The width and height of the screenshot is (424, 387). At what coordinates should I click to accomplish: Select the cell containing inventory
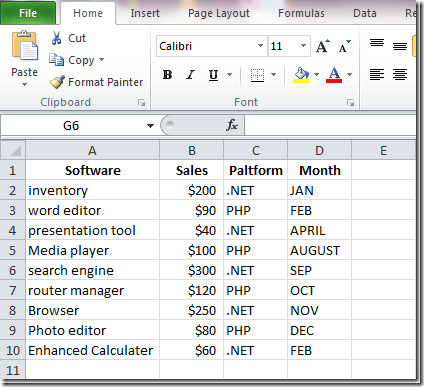(x=93, y=190)
